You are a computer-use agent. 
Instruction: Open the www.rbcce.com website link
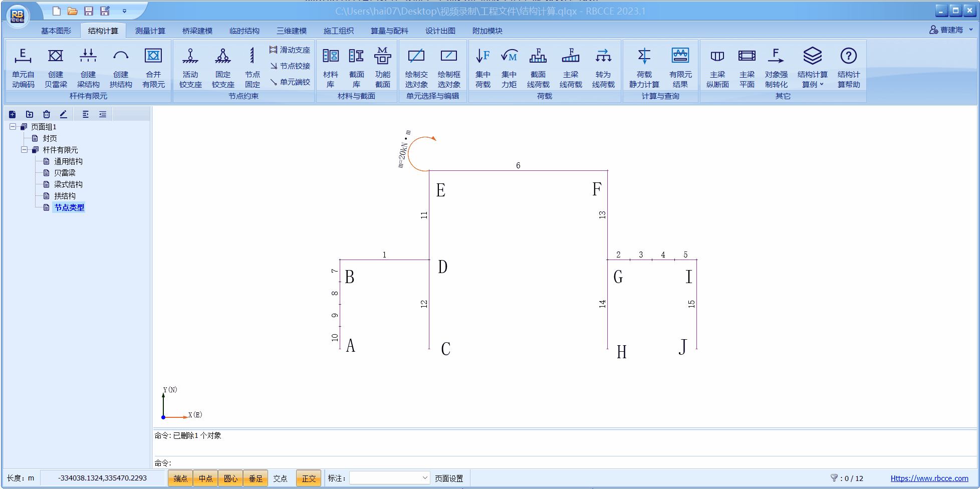pyautogui.click(x=929, y=478)
